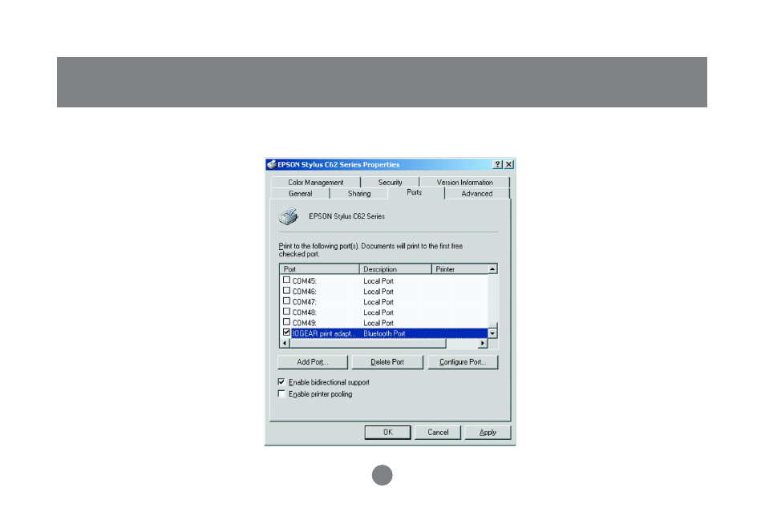Click the horizontal scrollbar thumb in port list
The image size is (765, 532).
tap(368, 343)
